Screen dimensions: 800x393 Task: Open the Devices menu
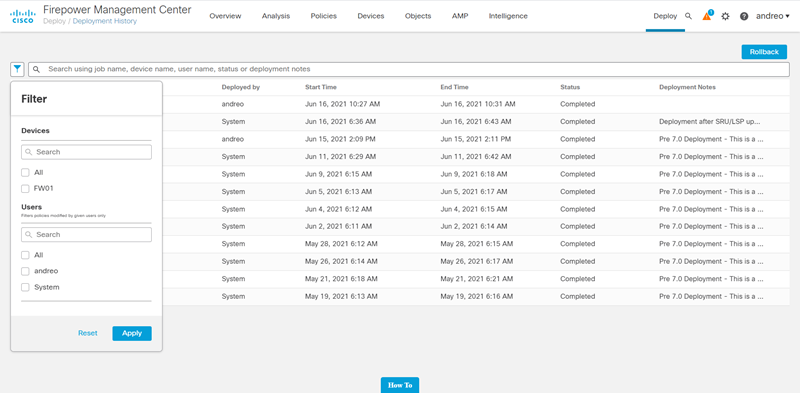pyautogui.click(x=371, y=16)
